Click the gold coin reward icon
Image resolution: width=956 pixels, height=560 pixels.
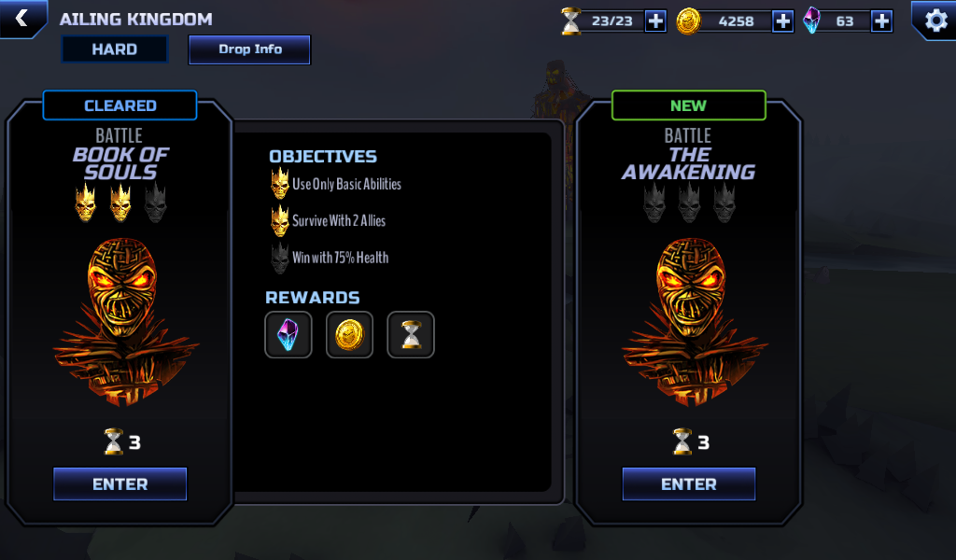(x=349, y=334)
